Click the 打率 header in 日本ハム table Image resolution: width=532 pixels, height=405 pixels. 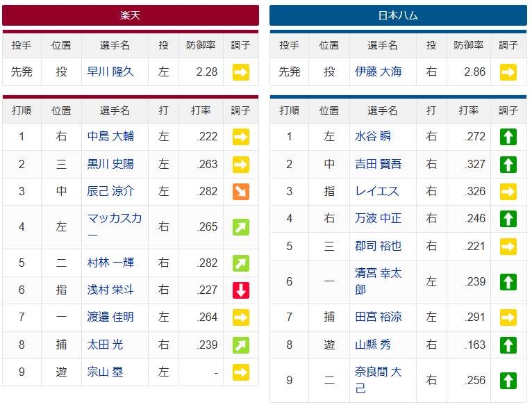tap(469, 110)
